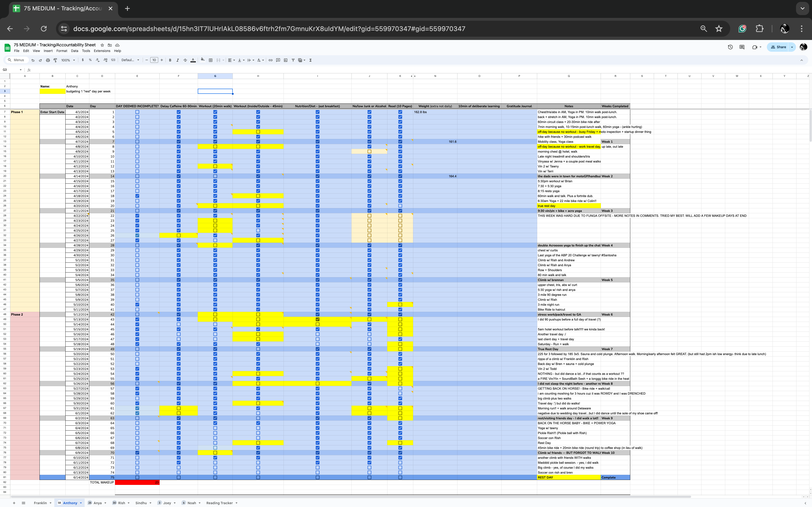Open the functions sigma icon
This screenshot has height=507, width=812.
(310, 60)
